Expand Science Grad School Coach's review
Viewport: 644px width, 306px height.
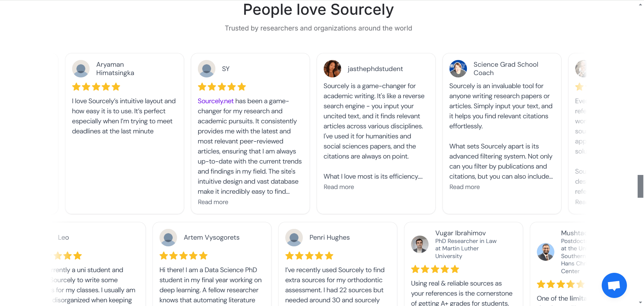465,187
